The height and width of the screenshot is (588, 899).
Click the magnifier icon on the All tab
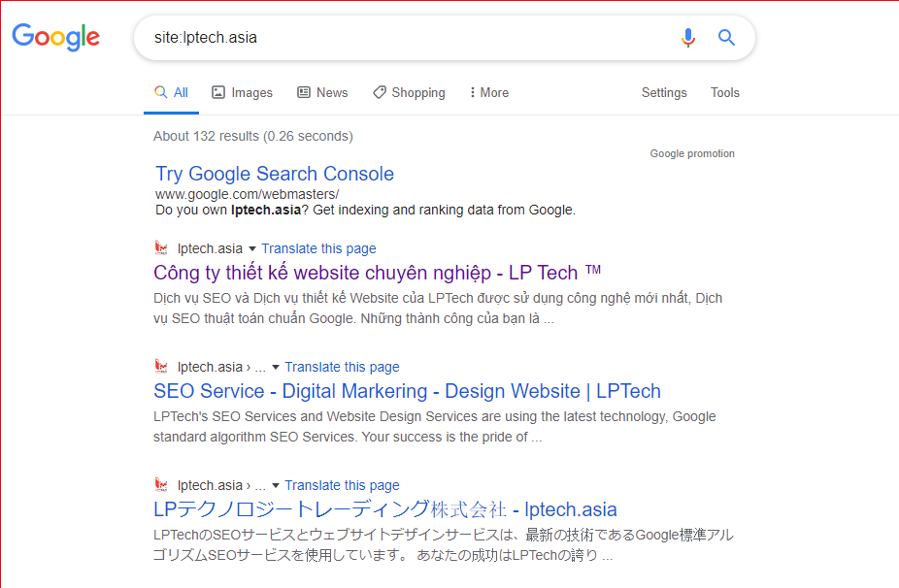coord(159,92)
